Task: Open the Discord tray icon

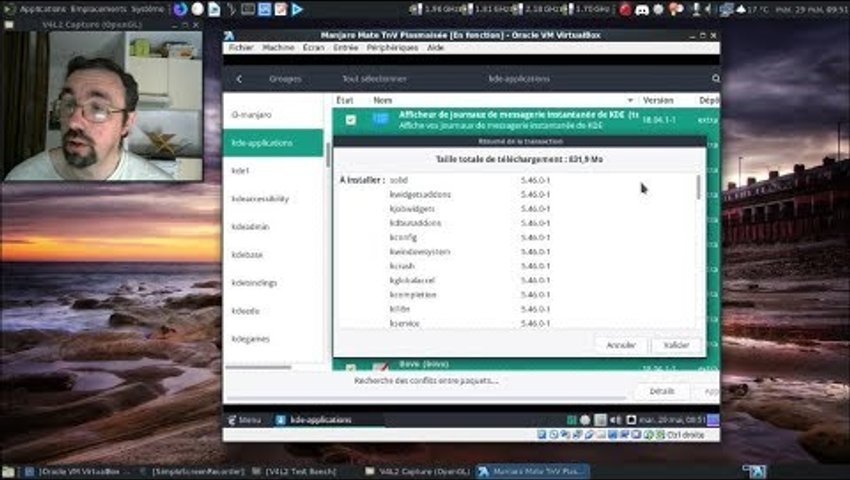Action: coord(642,9)
